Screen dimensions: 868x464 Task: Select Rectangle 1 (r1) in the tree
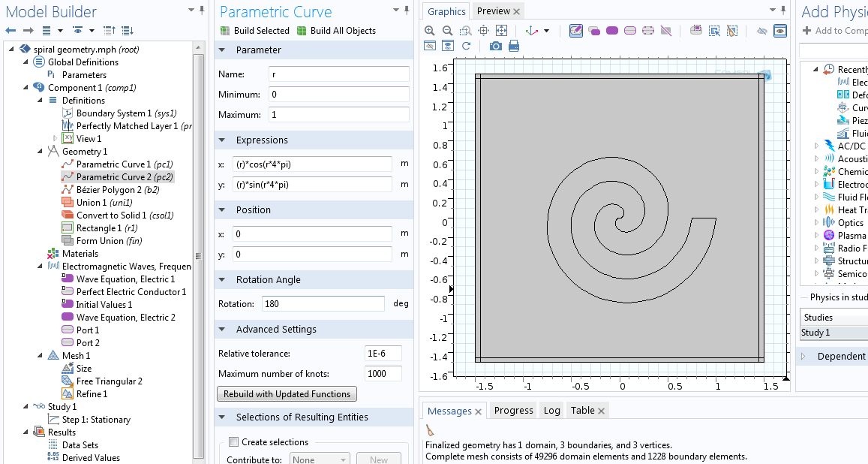click(107, 228)
